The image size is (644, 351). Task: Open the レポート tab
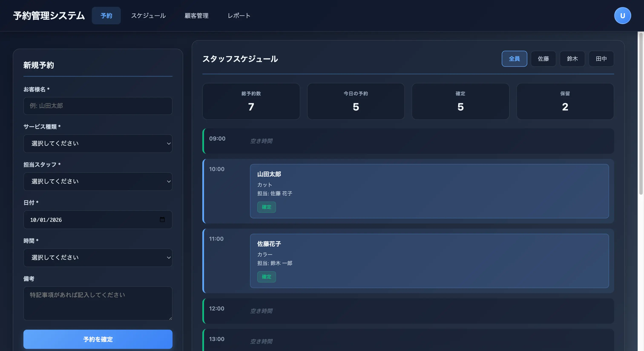[x=239, y=16]
